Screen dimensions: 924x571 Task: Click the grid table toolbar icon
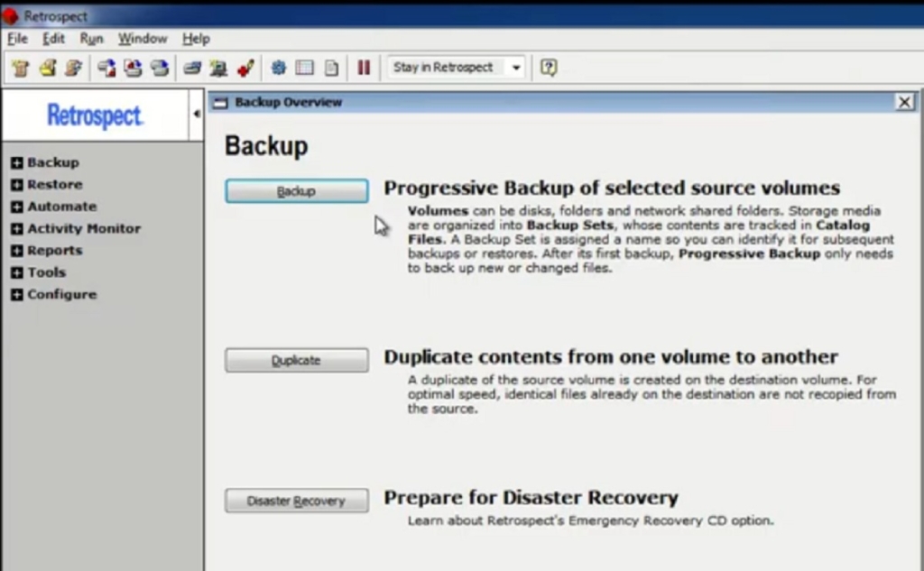[x=305, y=68]
